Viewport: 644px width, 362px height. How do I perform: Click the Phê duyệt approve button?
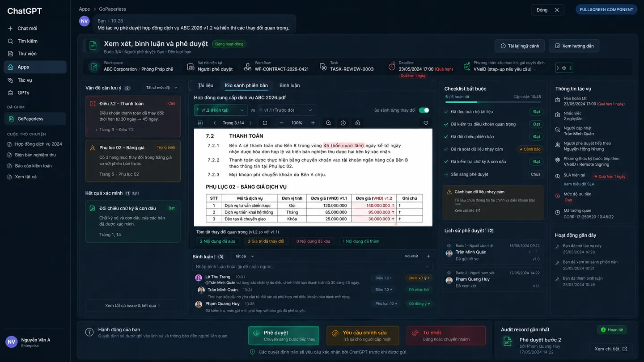click(284, 336)
